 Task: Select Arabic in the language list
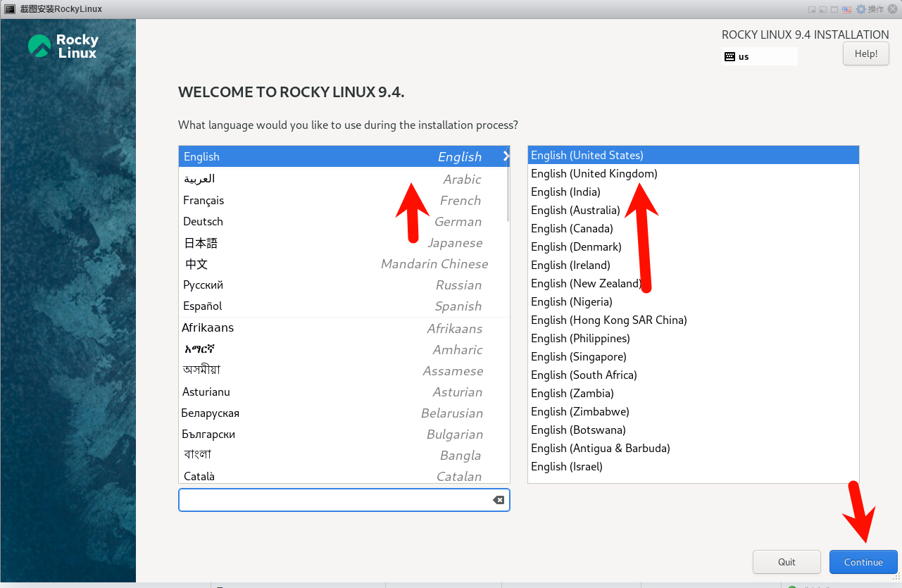[x=343, y=179]
